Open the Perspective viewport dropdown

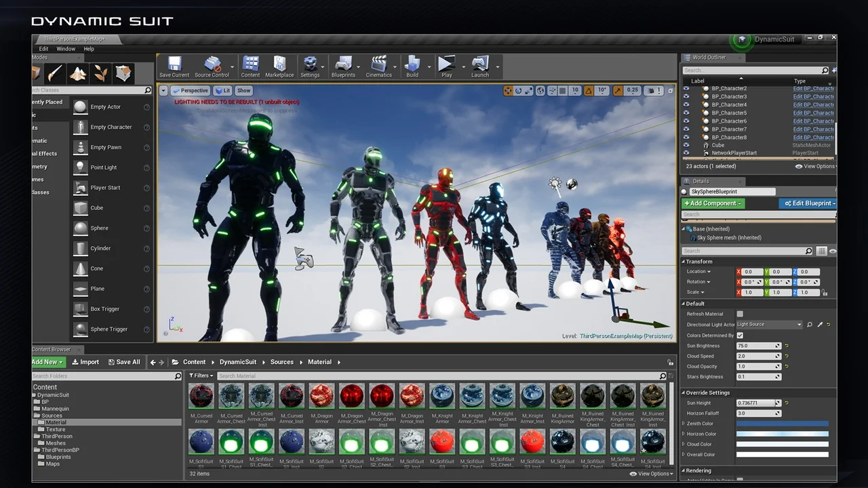click(x=191, y=90)
